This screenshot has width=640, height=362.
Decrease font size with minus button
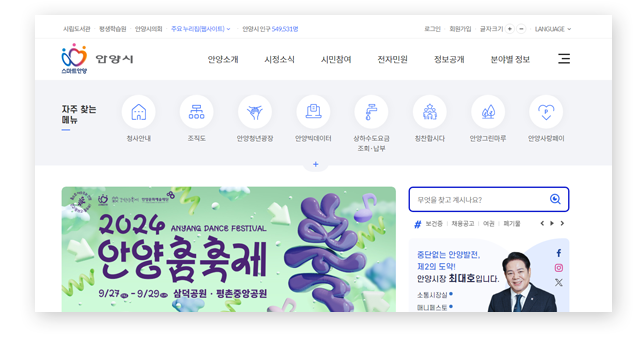pyautogui.click(x=521, y=29)
